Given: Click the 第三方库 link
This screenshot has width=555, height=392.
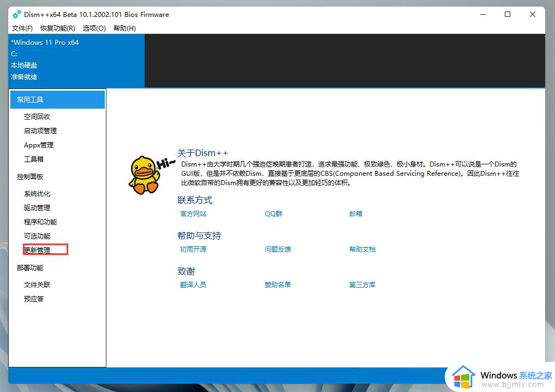Looking at the screenshot, I should coord(362,284).
